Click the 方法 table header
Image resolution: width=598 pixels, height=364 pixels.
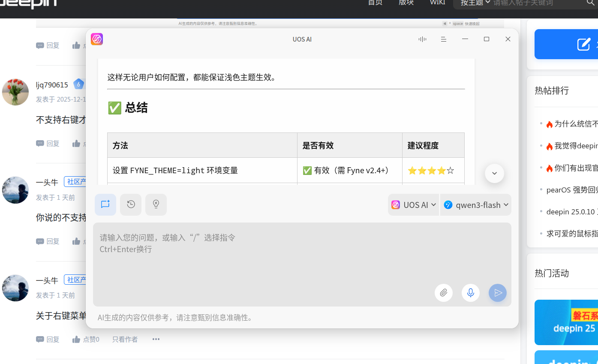click(202, 145)
